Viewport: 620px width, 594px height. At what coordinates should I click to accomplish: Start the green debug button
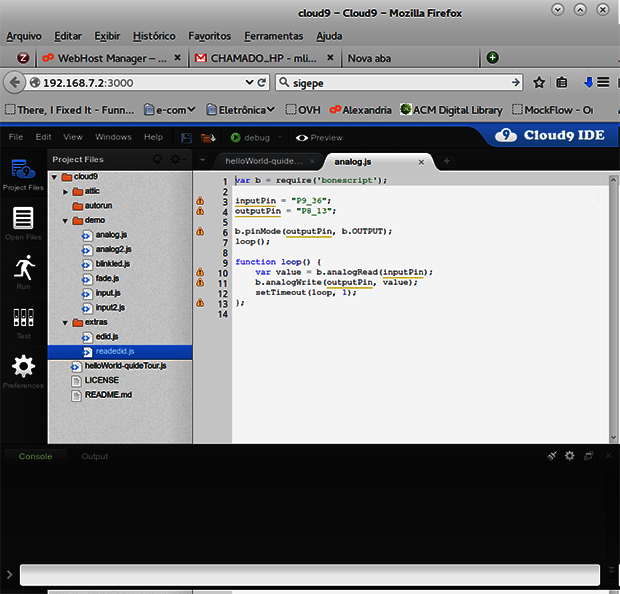(250, 138)
